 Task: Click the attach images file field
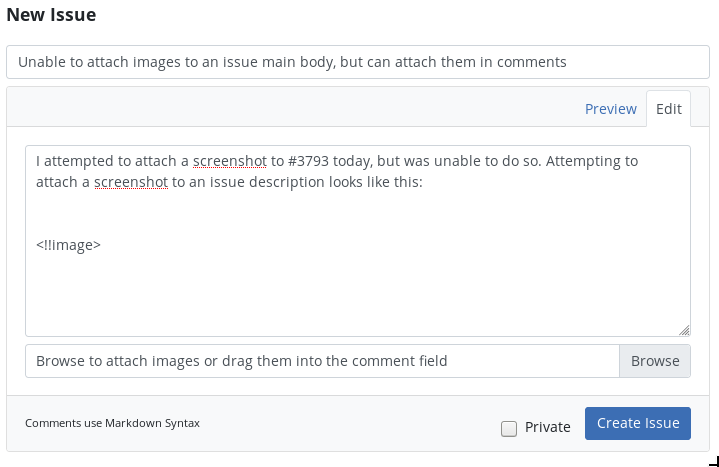322,361
